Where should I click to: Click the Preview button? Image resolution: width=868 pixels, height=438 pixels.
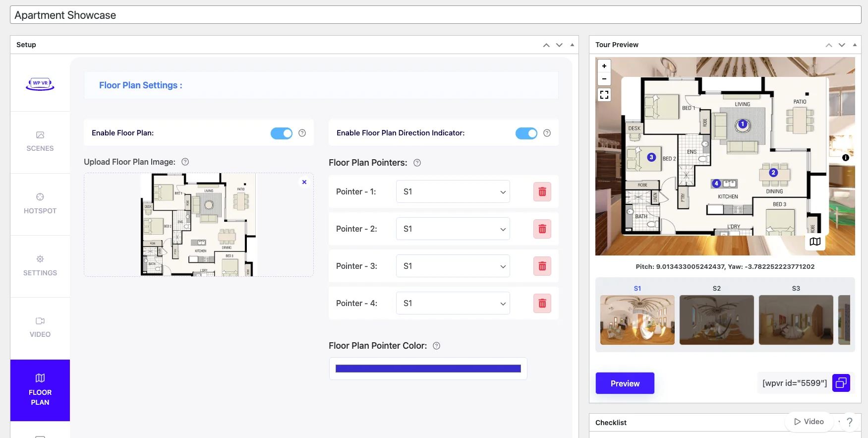625,383
